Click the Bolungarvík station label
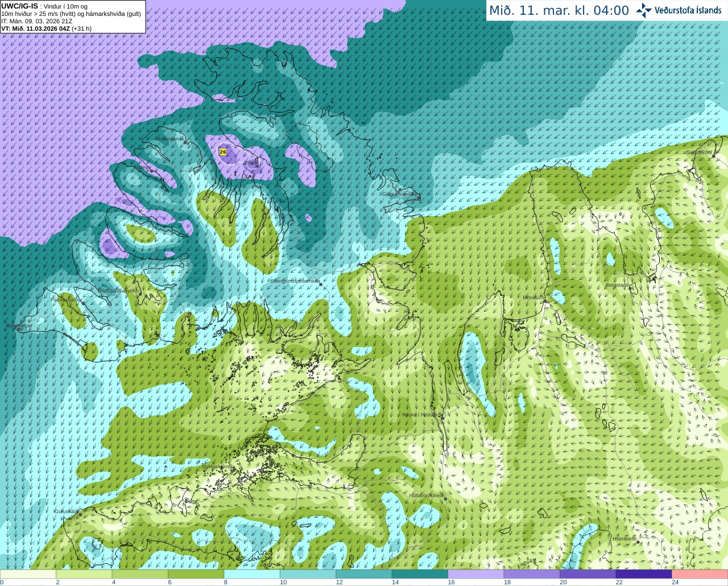Screen dimensions: 728x586 click(x=171, y=138)
